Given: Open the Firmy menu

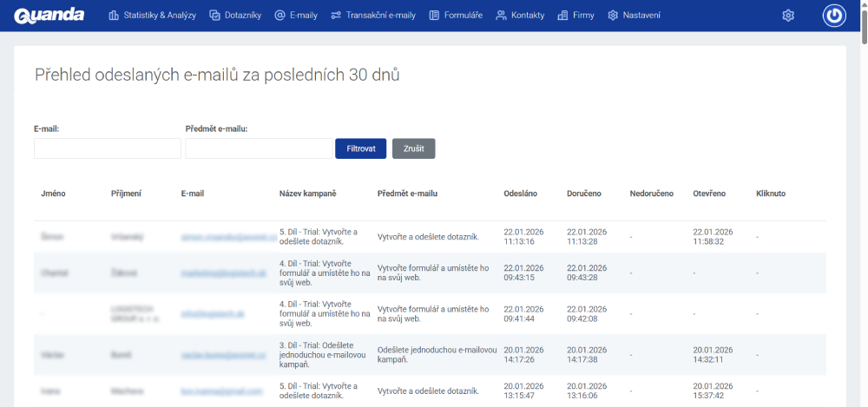Looking at the screenshot, I should pos(575,16).
